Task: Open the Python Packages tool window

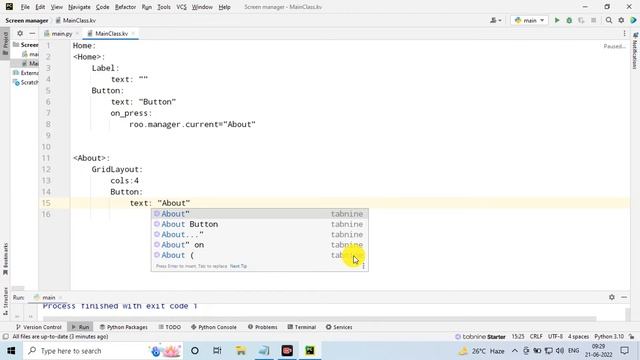Action: click(124, 327)
